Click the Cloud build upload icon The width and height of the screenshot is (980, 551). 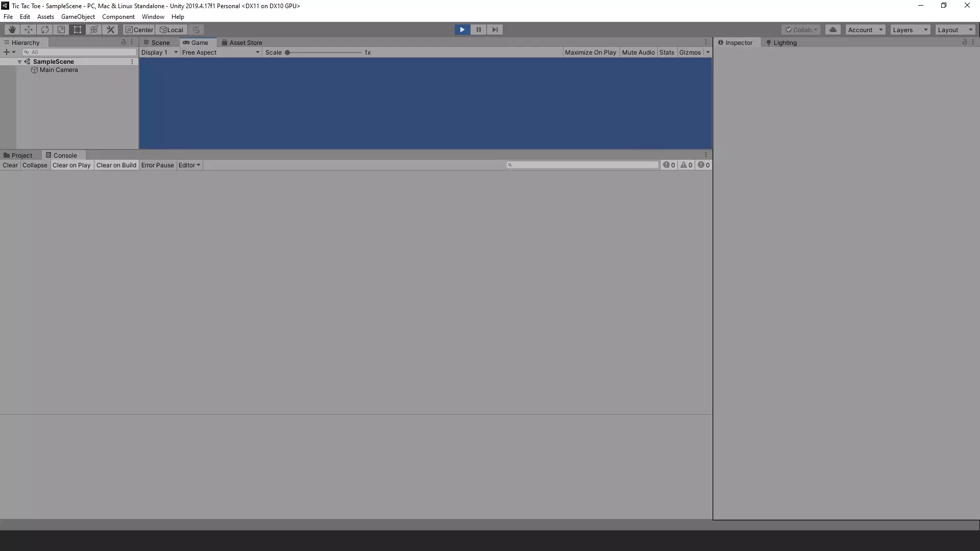[x=832, y=29]
